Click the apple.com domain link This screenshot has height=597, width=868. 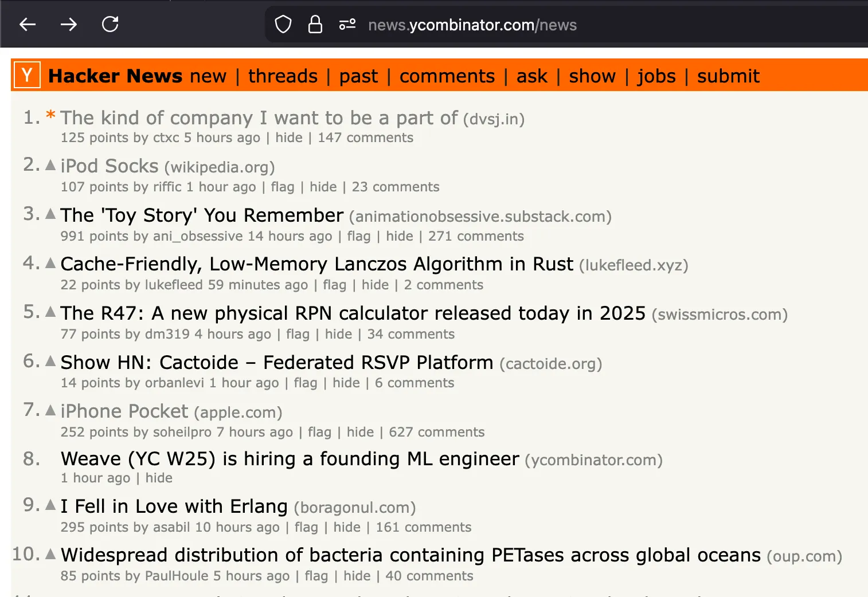(238, 413)
